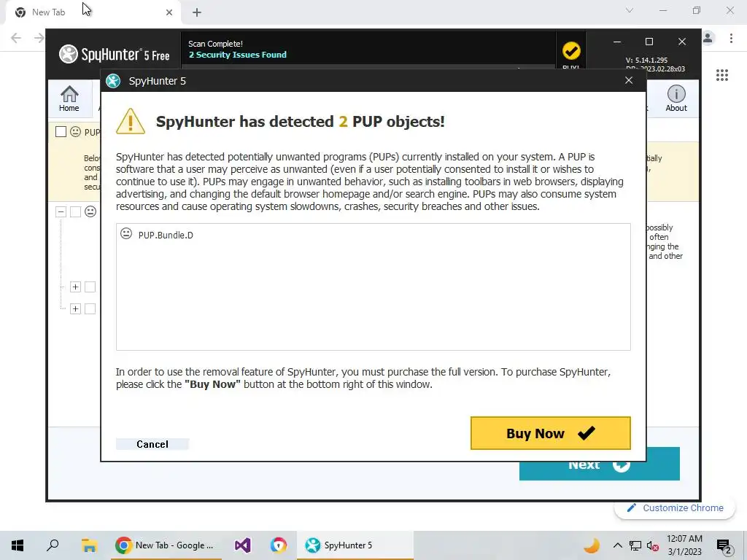Select the New Tab browser tab
This screenshot has height=560, width=747.
93,12
